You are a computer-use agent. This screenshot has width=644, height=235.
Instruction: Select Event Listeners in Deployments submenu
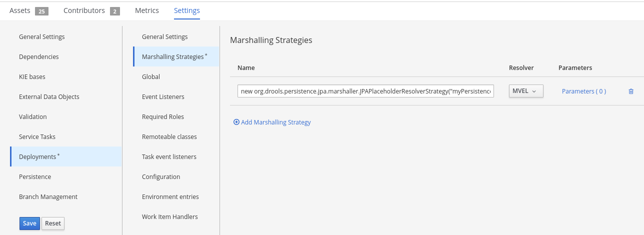[x=163, y=97]
